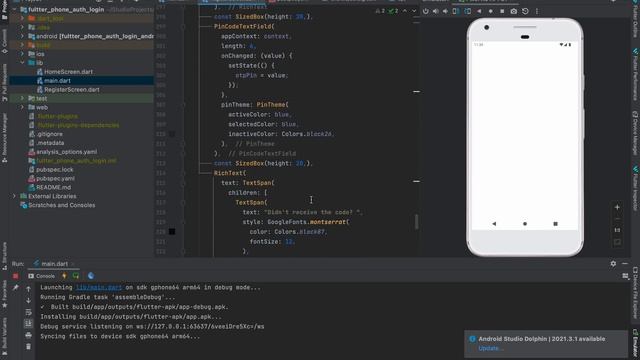Open Build Variants side tab
This screenshot has height=360, width=640.
4,335
